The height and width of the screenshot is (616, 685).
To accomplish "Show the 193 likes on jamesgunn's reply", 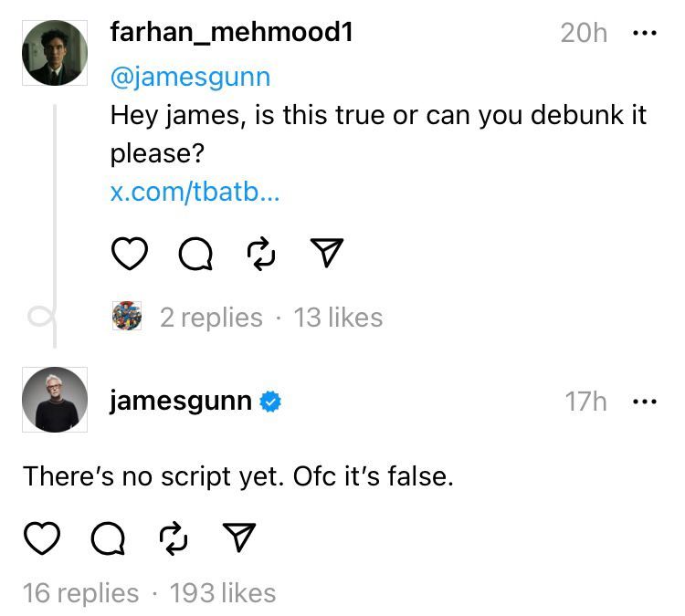I will click(223, 593).
